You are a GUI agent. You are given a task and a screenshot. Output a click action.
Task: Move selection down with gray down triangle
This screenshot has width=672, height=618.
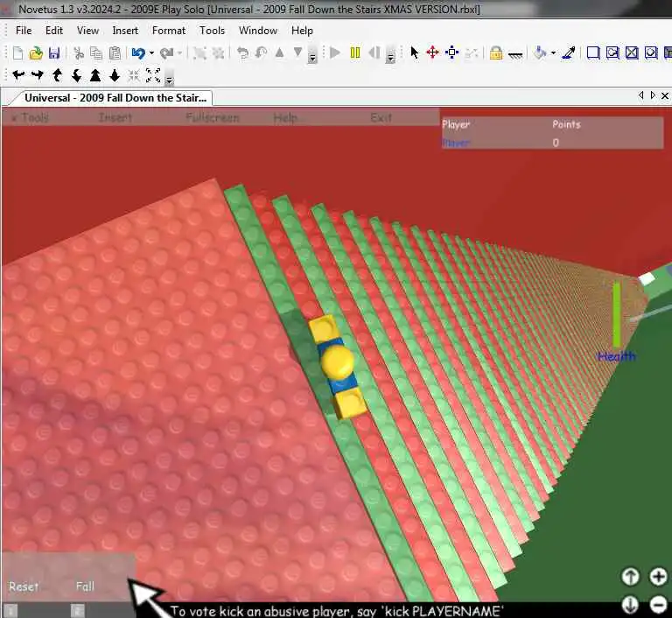point(297,53)
